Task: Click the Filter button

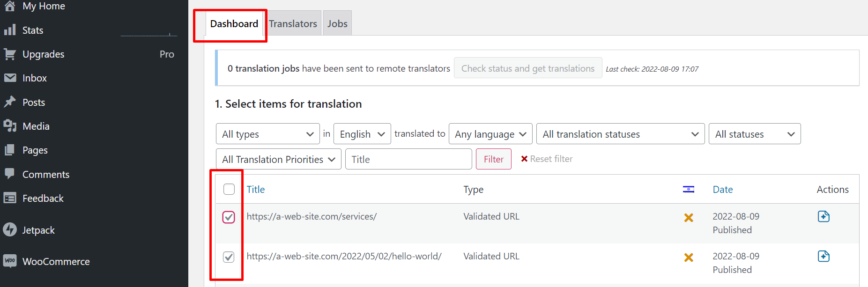Action: point(494,159)
